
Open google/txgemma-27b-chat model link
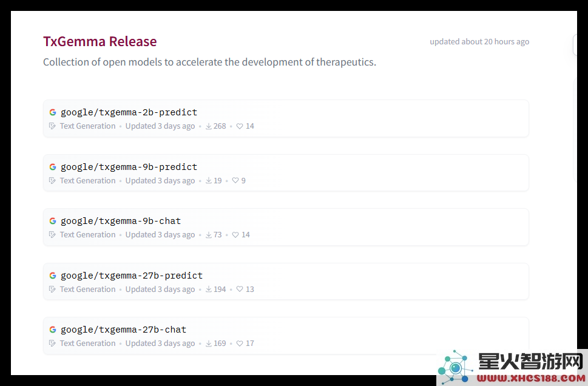pos(123,330)
